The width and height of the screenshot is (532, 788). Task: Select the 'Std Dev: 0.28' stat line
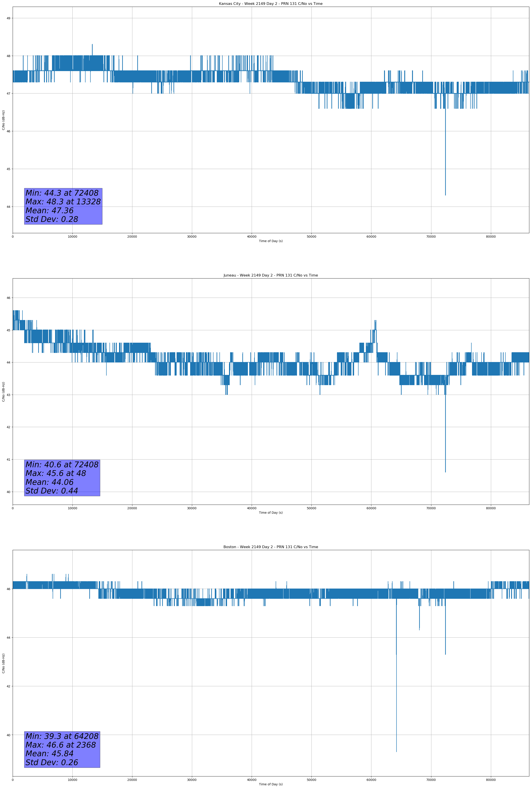pos(52,219)
